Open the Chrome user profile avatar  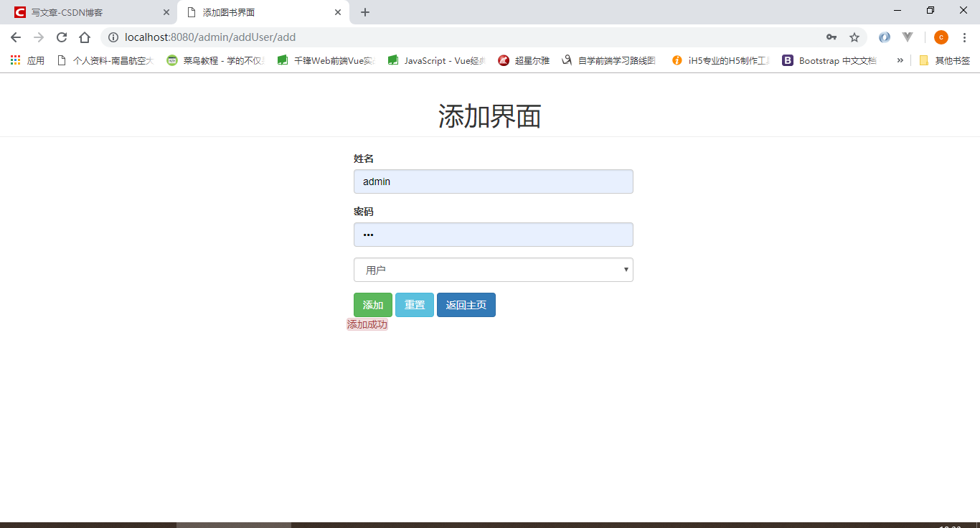pyautogui.click(x=941, y=37)
